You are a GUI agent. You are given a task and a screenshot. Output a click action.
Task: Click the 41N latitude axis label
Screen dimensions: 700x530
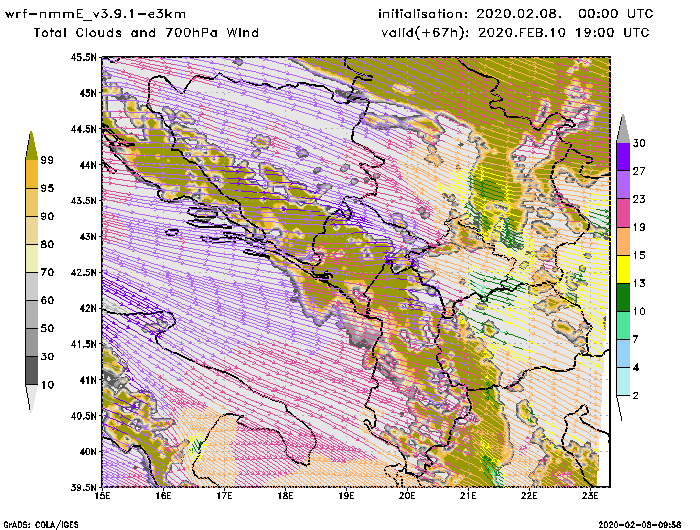(88, 380)
